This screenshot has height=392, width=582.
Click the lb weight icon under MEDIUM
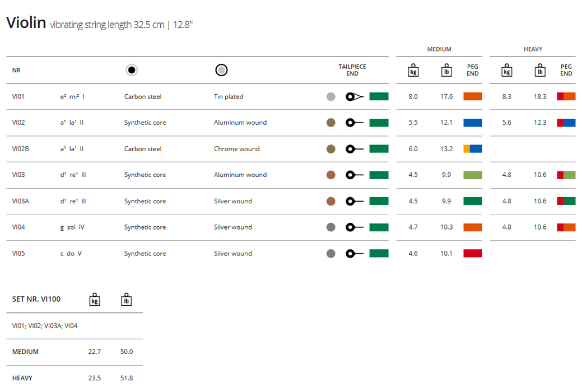point(446,71)
